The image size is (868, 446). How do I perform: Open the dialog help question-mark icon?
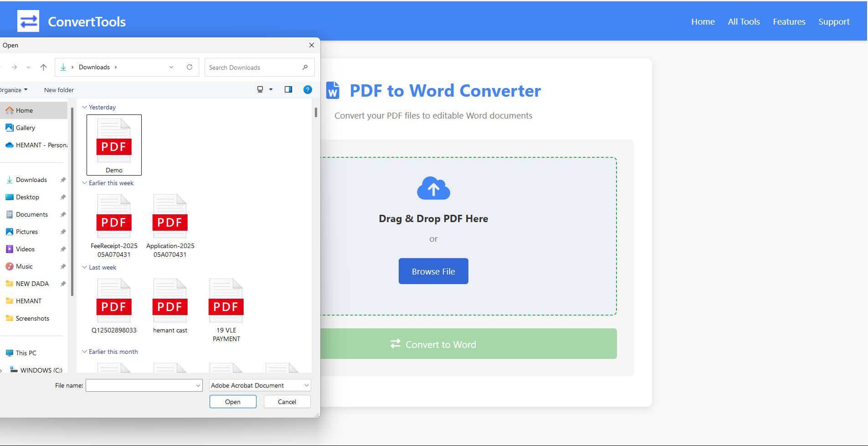pyautogui.click(x=308, y=89)
